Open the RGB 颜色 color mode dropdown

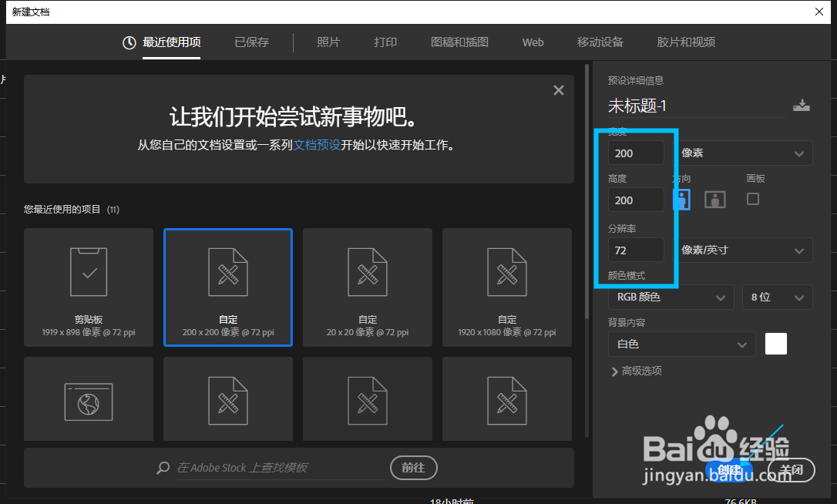(x=671, y=297)
